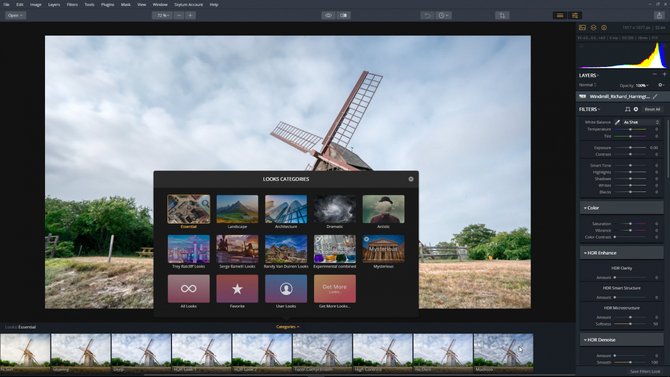
Task: Open the history clock dropdown
Action: pos(443,15)
